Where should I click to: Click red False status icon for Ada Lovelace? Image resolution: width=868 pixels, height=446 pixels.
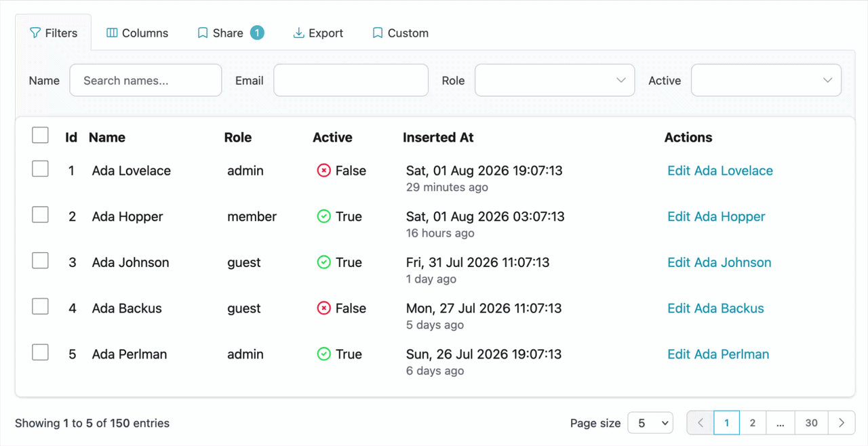pyautogui.click(x=323, y=171)
